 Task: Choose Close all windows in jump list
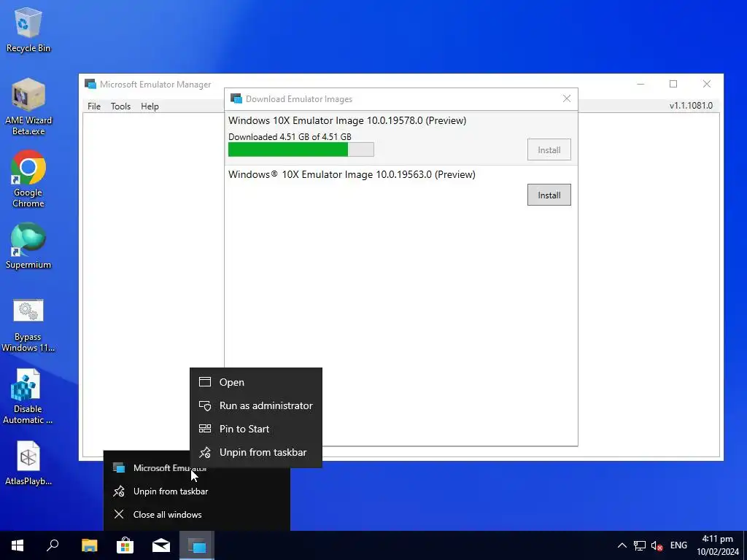(x=196, y=514)
